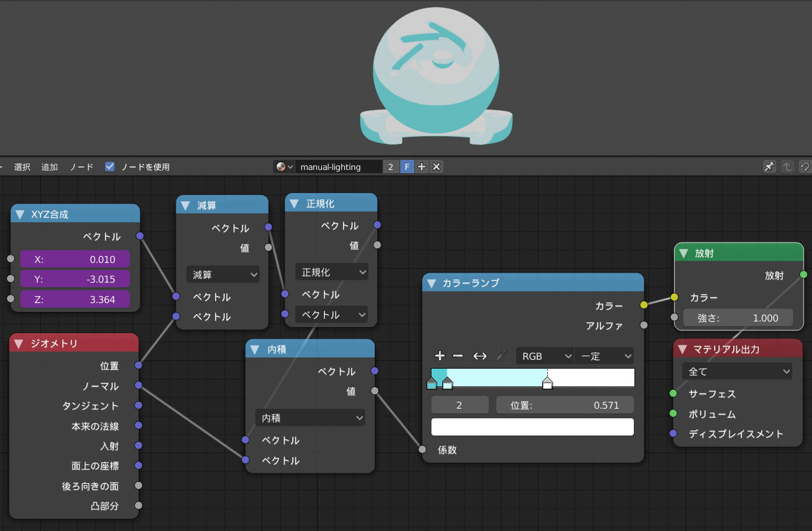The width and height of the screenshot is (812, 531).
Task: Click the 面上の座標 output socket
Action: pyautogui.click(x=138, y=465)
